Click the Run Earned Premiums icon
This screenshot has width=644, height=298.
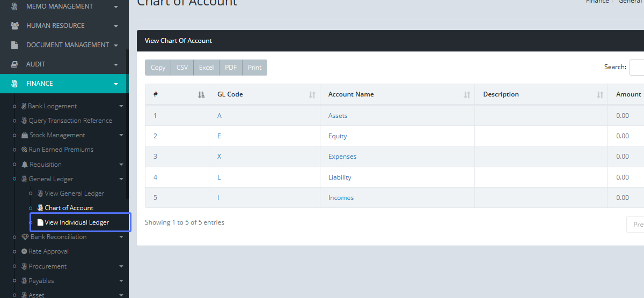click(x=24, y=150)
